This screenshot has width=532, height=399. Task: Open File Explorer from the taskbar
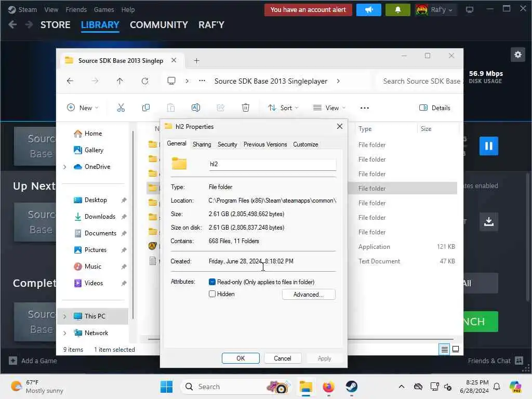[305, 387]
